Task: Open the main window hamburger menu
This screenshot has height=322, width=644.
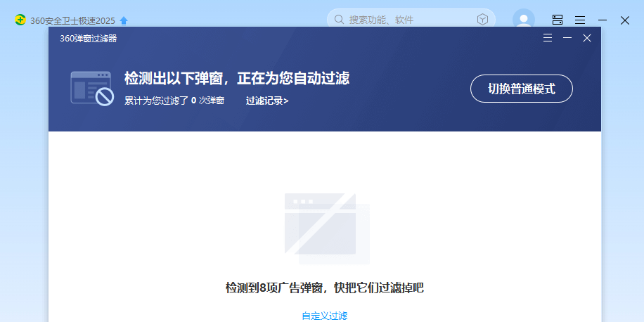Action: click(x=580, y=20)
